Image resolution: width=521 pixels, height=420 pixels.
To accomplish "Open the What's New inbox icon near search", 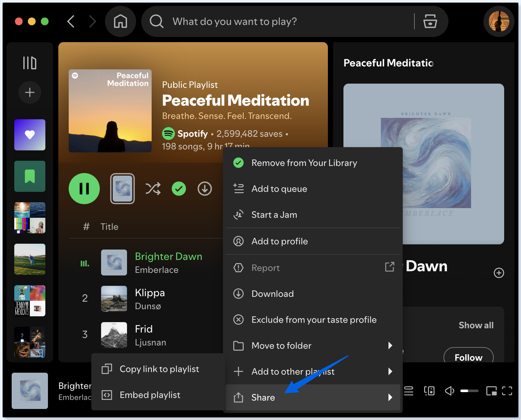I will click(x=430, y=21).
